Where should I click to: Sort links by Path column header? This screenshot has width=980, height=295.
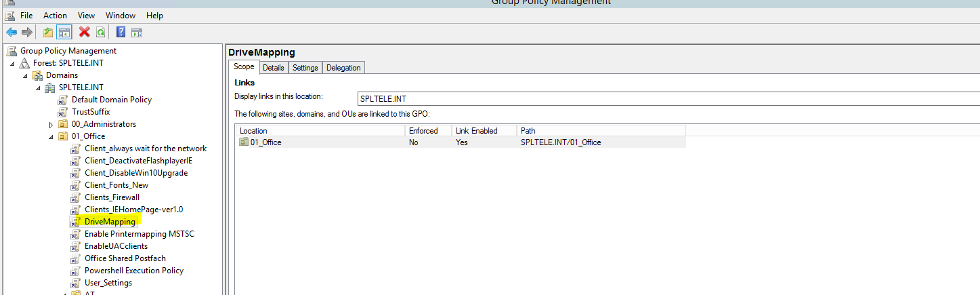pos(601,130)
